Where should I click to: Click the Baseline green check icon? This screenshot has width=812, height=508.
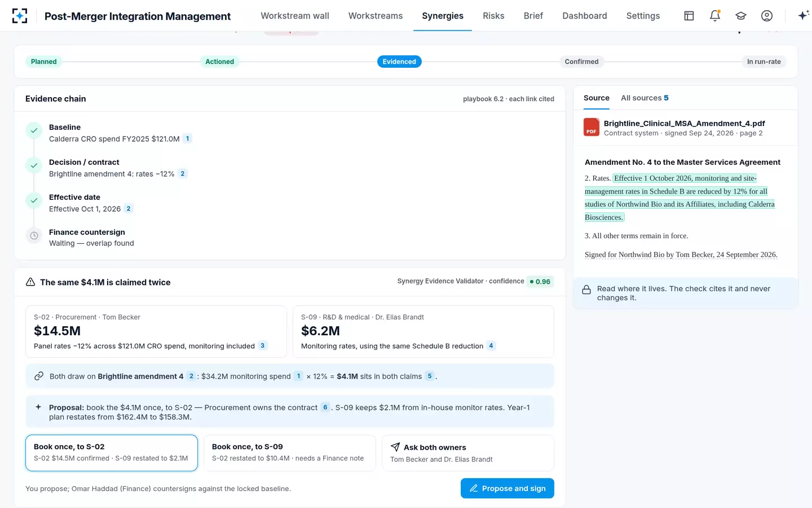34,131
